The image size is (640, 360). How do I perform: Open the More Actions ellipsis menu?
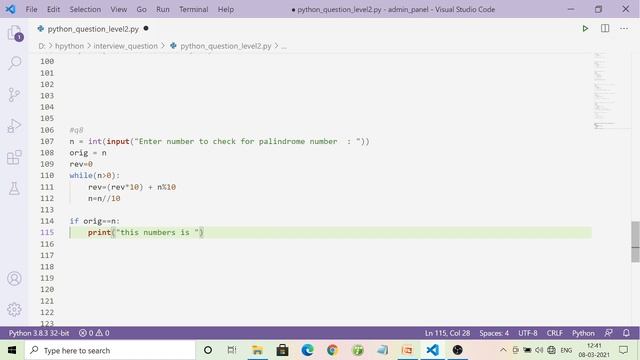(x=624, y=29)
